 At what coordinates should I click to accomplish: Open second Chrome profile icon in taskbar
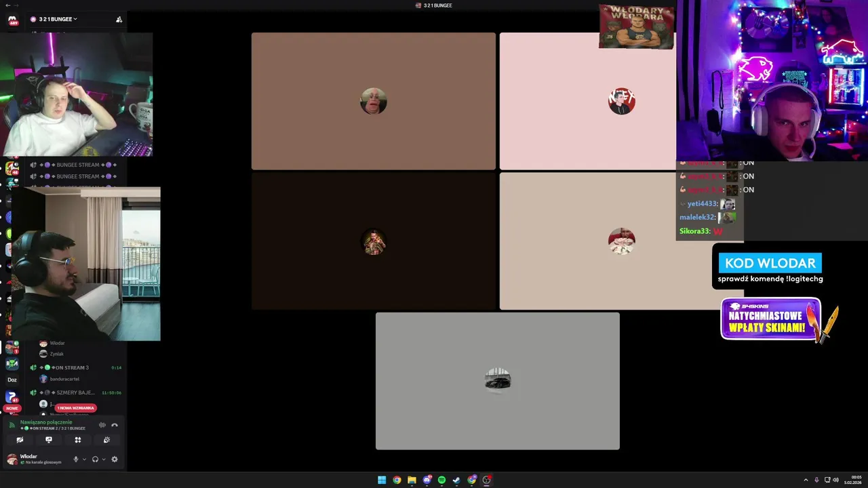(x=472, y=480)
